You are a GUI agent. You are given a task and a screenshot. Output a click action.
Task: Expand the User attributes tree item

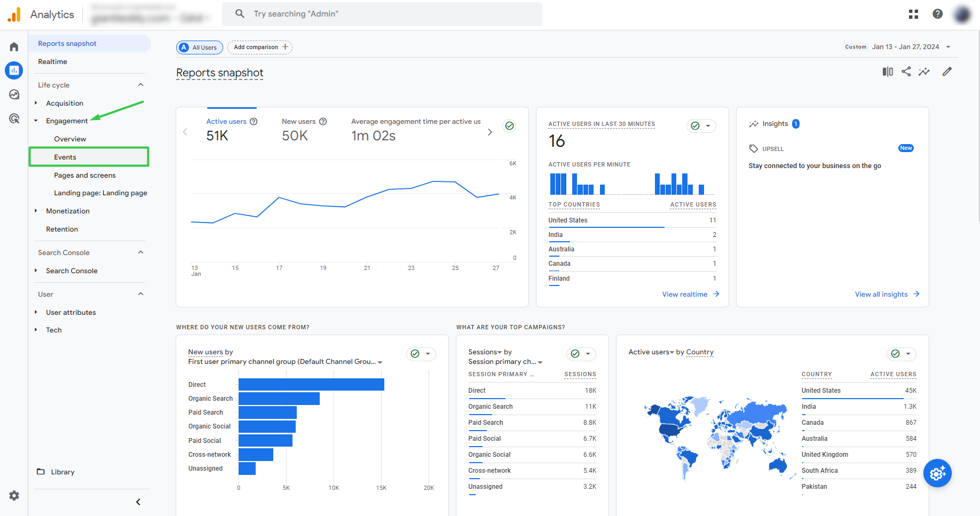[36, 312]
